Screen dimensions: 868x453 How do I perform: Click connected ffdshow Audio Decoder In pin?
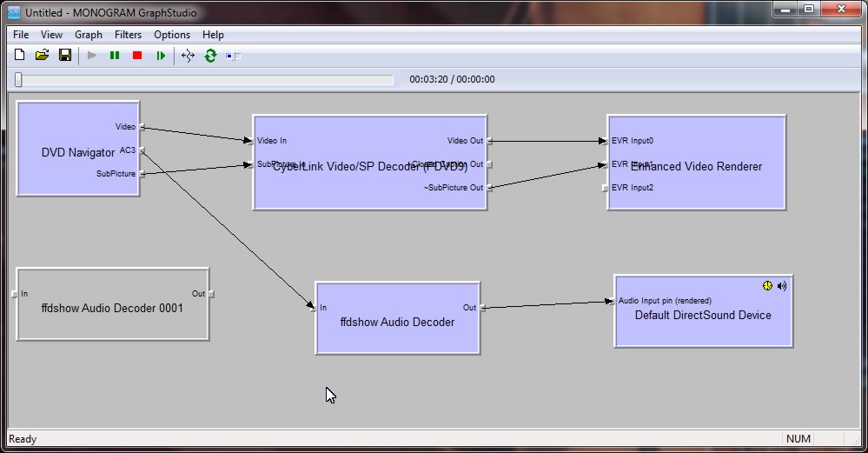[314, 308]
